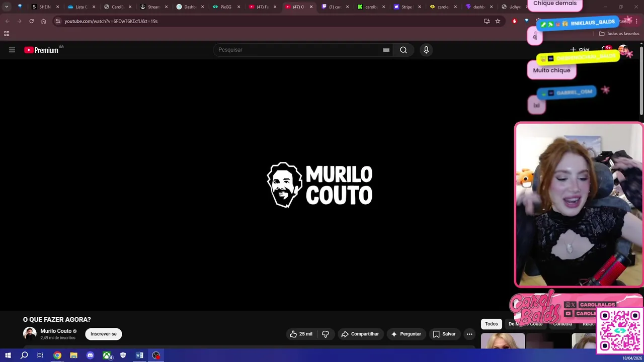644x362 pixels.
Task: Open Task View on the taskbar
Action: (40, 355)
